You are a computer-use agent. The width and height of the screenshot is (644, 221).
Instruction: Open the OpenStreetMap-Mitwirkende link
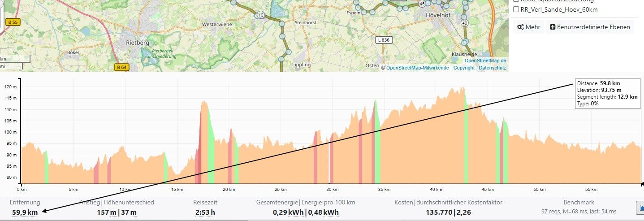[x=417, y=68]
